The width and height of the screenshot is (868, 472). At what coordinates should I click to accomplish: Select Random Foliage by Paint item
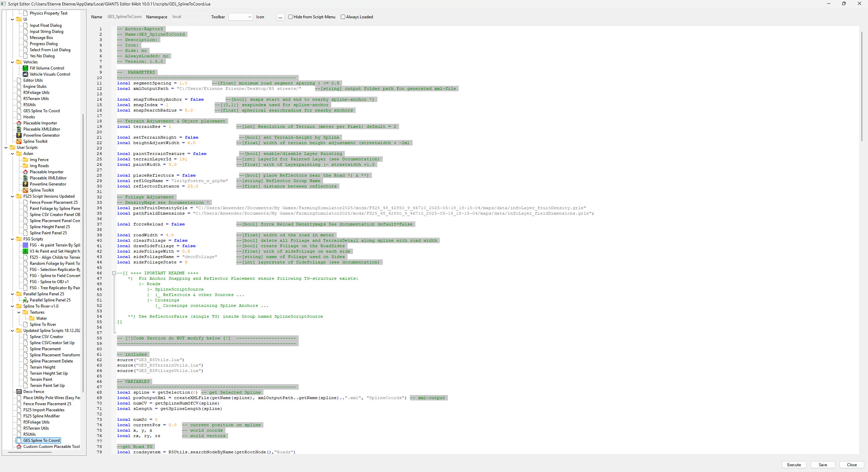(x=55, y=263)
